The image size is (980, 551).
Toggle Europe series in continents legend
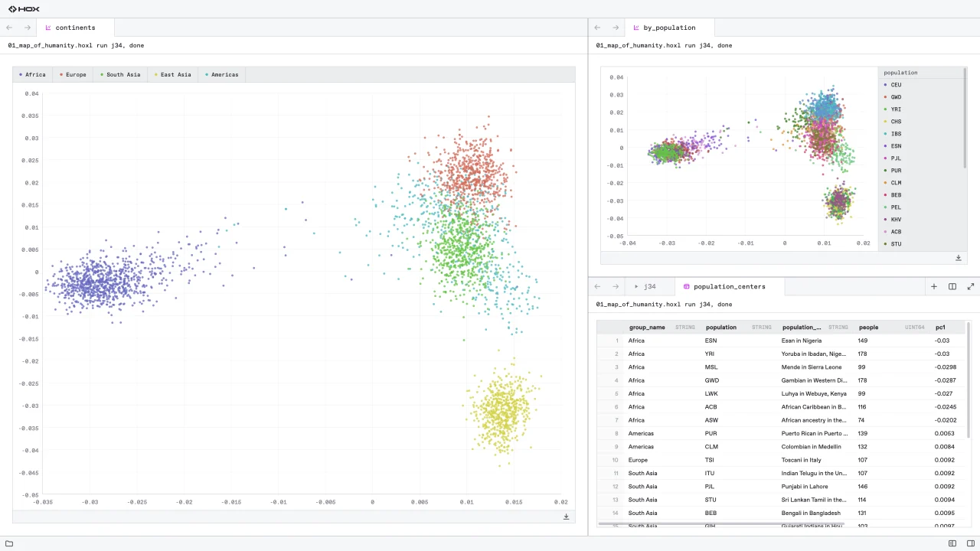coord(73,75)
